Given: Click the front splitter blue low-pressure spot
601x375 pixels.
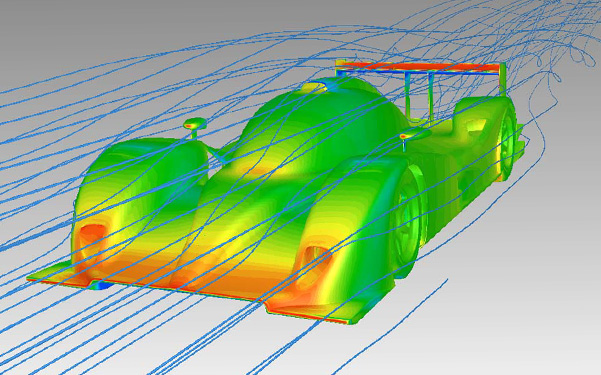Looking at the screenshot, I should (x=103, y=285).
